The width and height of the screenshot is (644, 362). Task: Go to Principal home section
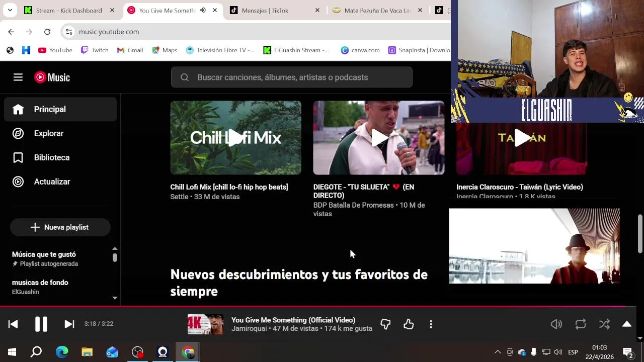click(60, 109)
